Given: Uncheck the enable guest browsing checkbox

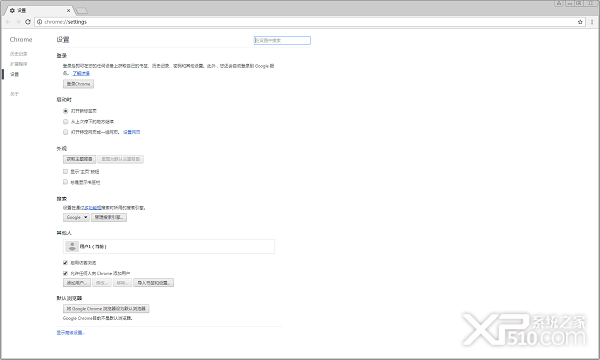Looking at the screenshot, I should 65,262.
